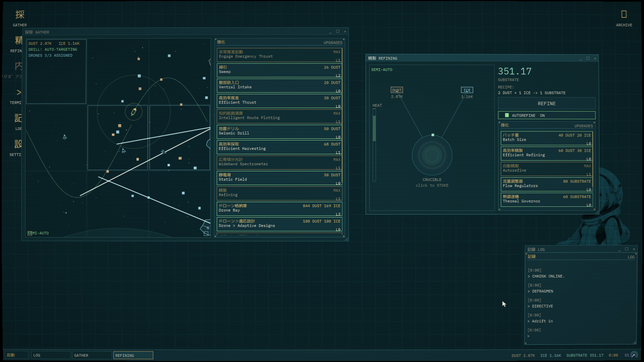Purchase Efficient Harvesting upgrade
This screenshot has height=362, width=644.
pyautogui.click(x=279, y=148)
